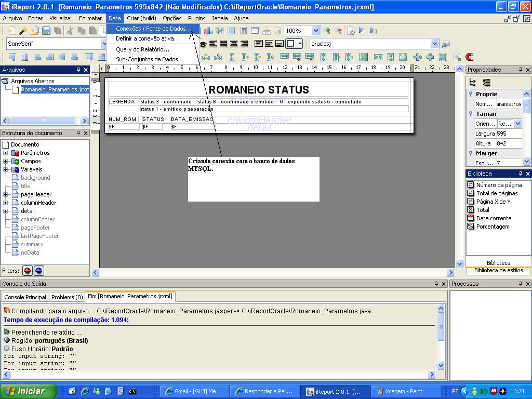Screen dimensions: 532x399
Task: Choose Sub-Conjuntos de Dados entry
Action: (x=147, y=59)
